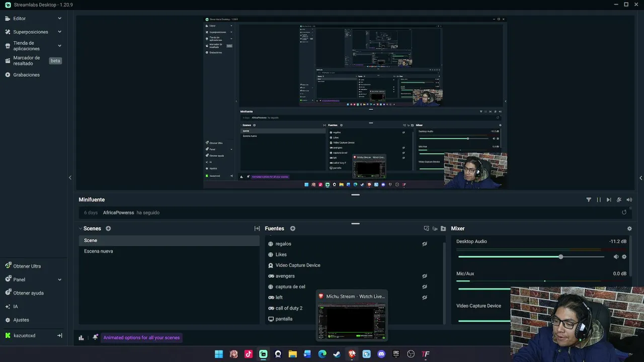Click the second icon on the Fuentes header right side

(x=435, y=228)
